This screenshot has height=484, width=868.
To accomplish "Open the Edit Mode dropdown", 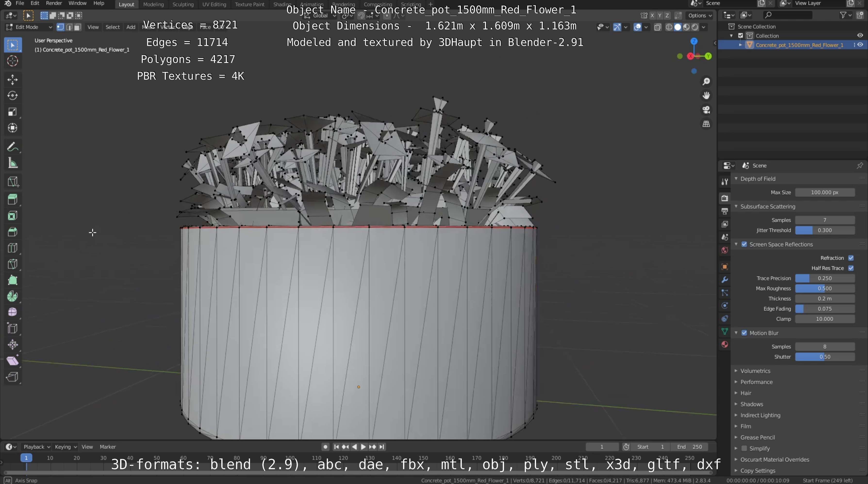I will point(29,27).
